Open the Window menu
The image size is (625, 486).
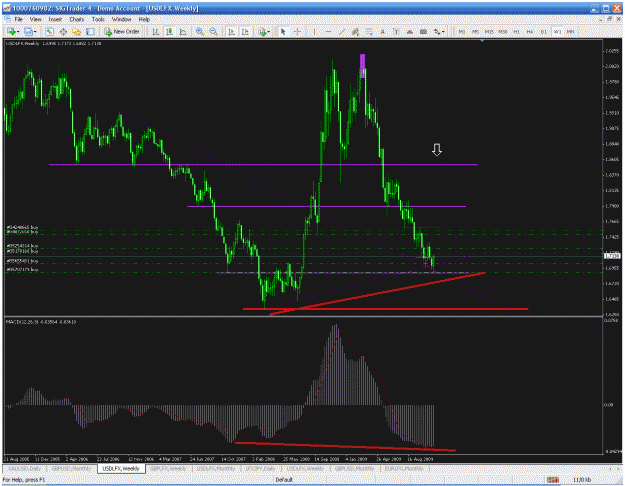coord(121,19)
